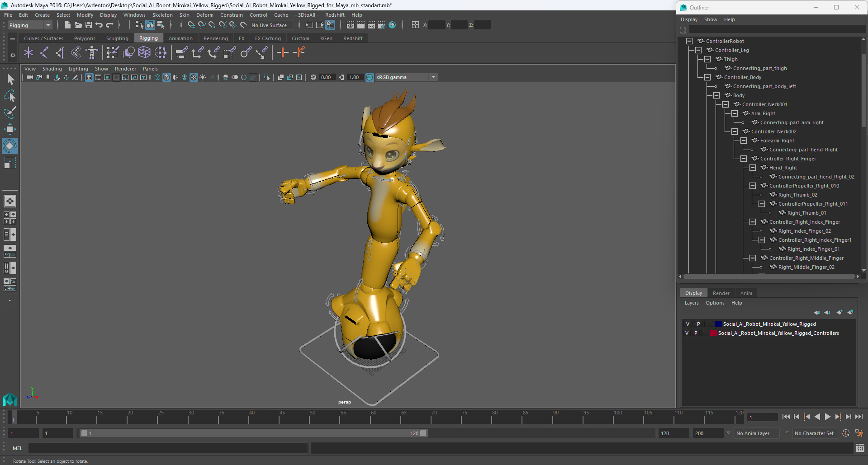The image size is (868, 465).
Task: Click the Create Joints shelf icon
Action: (44, 53)
